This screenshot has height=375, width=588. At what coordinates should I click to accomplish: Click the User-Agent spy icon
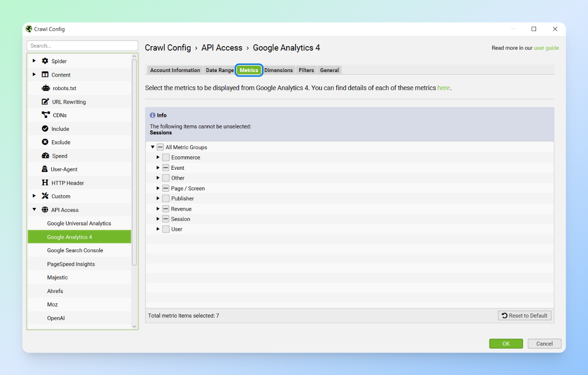point(45,169)
